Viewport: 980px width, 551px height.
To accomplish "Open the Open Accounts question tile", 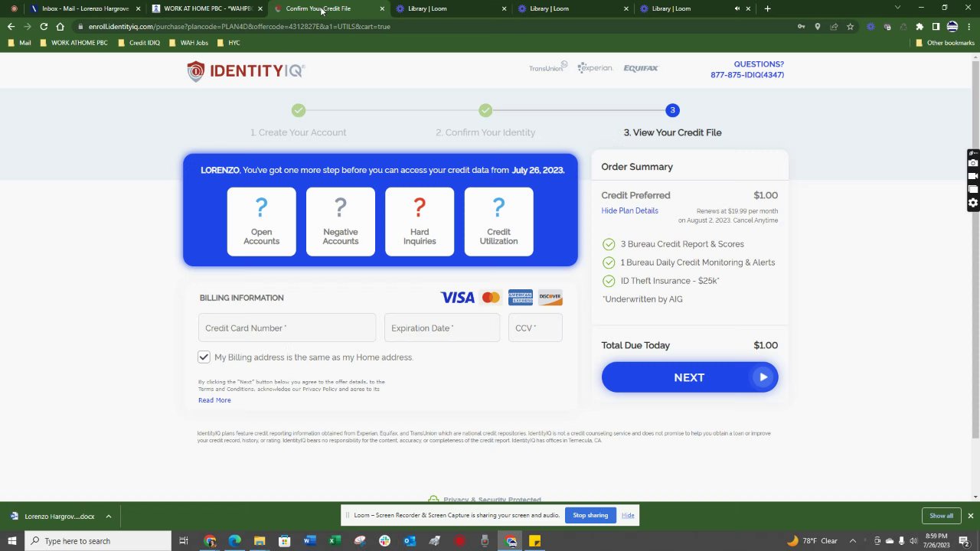I will click(261, 221).
